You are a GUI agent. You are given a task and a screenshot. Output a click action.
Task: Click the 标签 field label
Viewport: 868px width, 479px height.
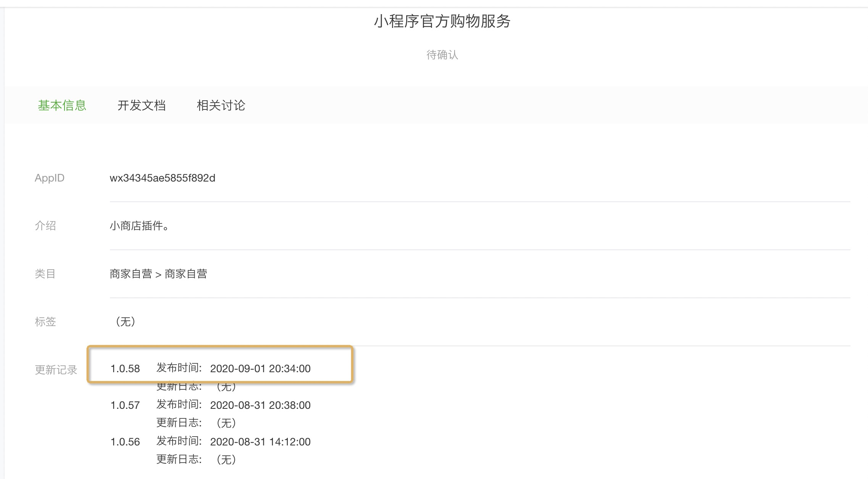[45, 322]
